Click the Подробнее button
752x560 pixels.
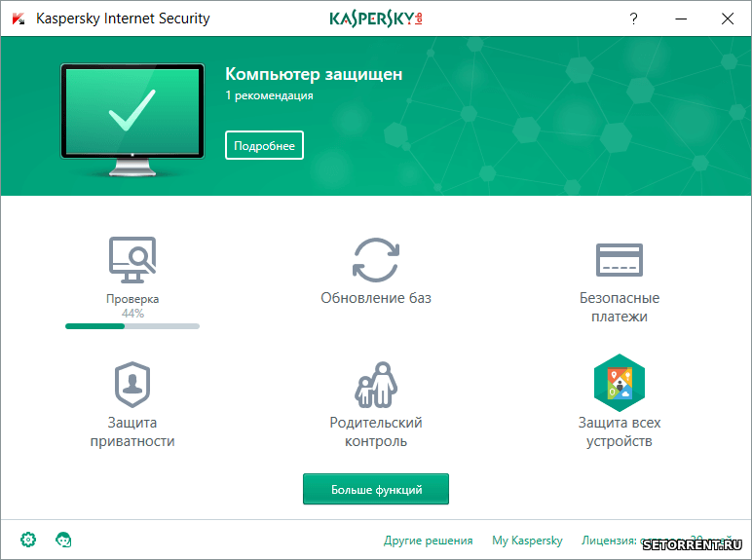tap(264, 145)
